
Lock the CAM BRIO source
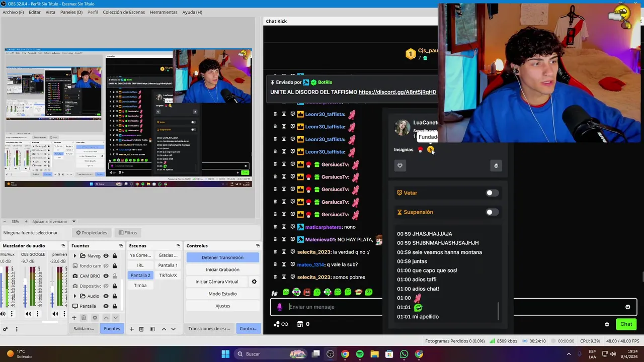pyautogui.click(x=115, y=276)
